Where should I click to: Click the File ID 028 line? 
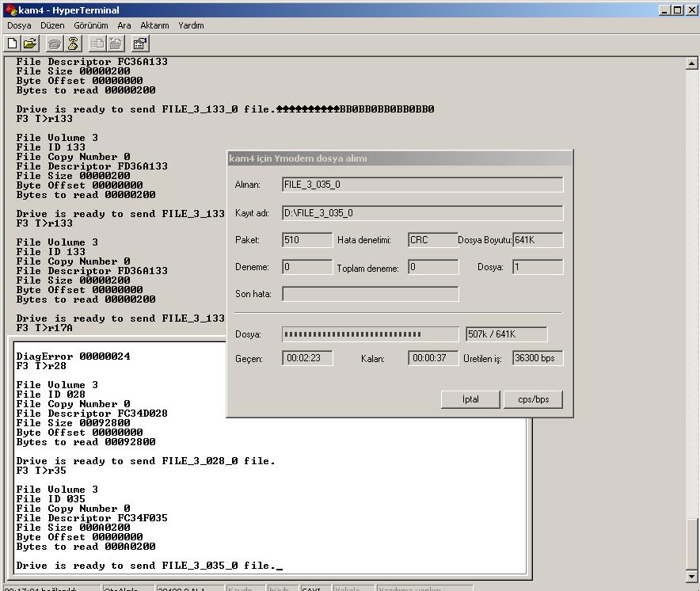point(51,395)
